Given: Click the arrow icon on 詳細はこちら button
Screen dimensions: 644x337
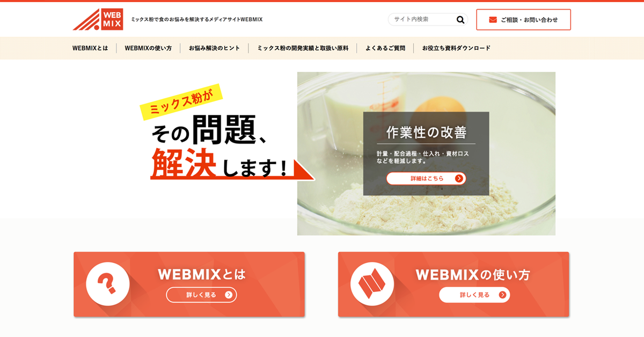Looking at the screenshot, I should click(x=459, y=178).
